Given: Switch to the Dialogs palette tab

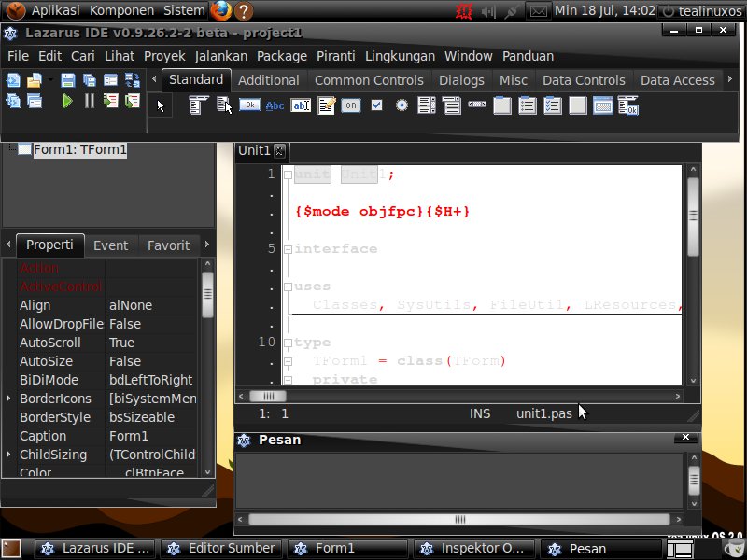Looking at the screenshot, I should click(461, 80).
